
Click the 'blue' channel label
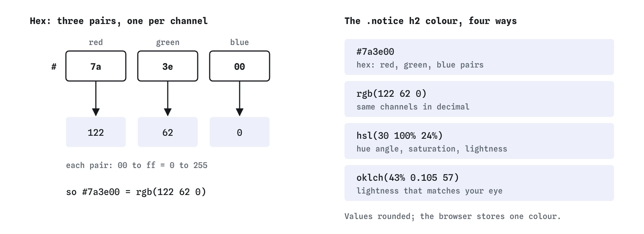coord(240,42)
